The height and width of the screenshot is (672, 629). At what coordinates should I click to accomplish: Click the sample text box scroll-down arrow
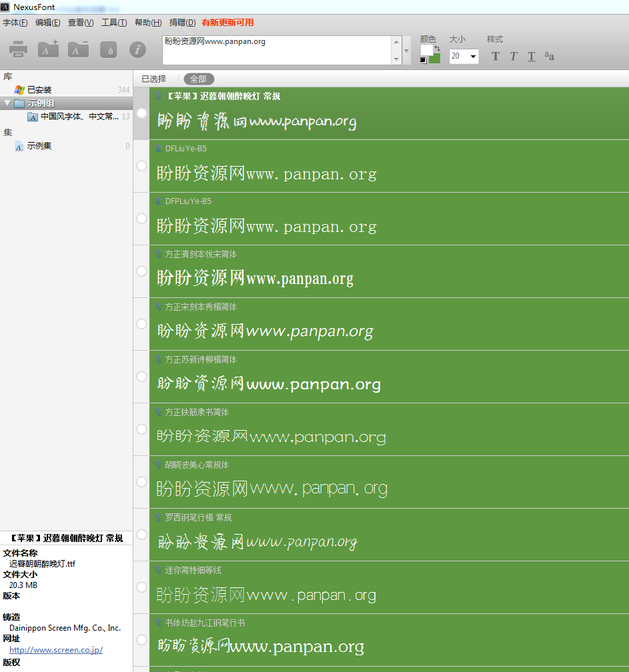click(x=396, y=59)
